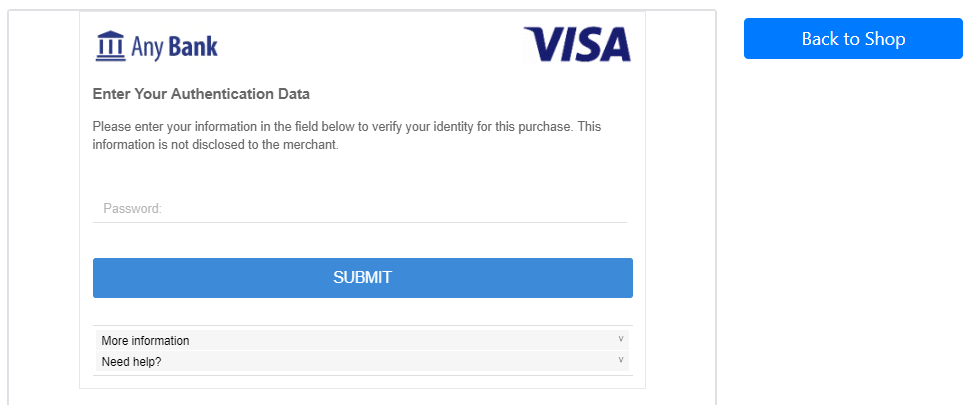
Task: Click the underline beneath the Password field
Action: pyautogui.click(x=360, y=222)
